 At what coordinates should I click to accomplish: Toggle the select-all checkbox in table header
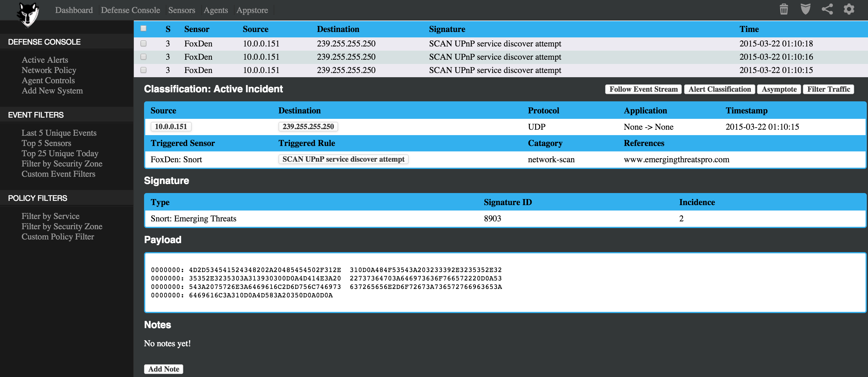click(143, 29)
